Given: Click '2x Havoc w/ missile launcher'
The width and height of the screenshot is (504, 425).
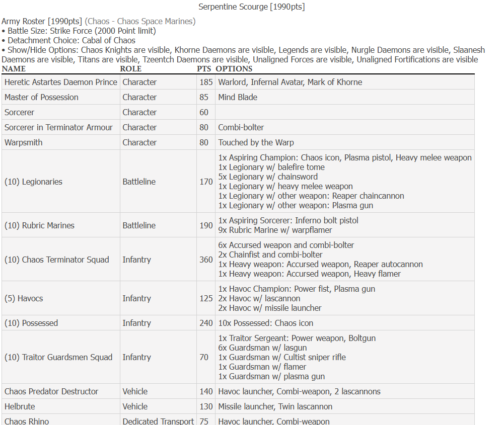Looking at the screenshot, I should (x=270, y=308).
